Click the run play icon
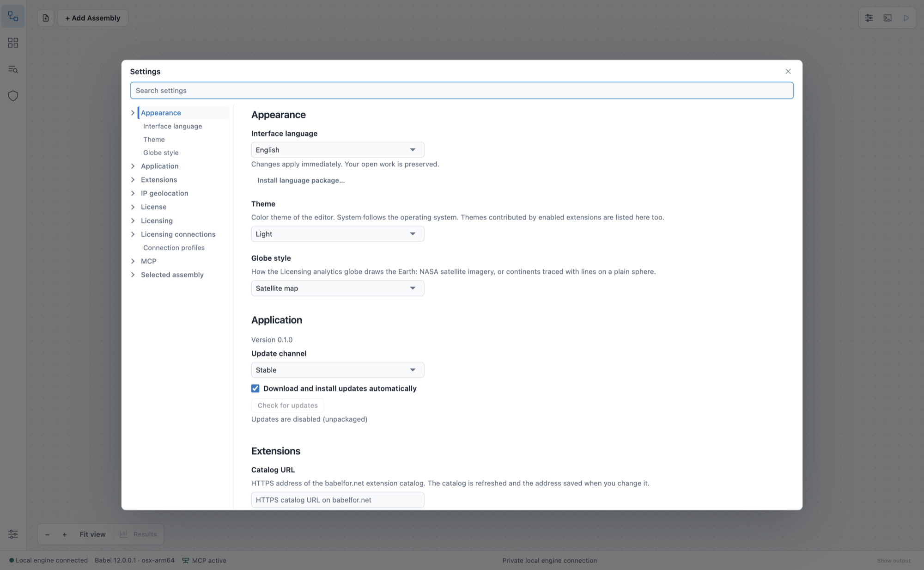Screen dimensions: 924x570 pos(906,18)
